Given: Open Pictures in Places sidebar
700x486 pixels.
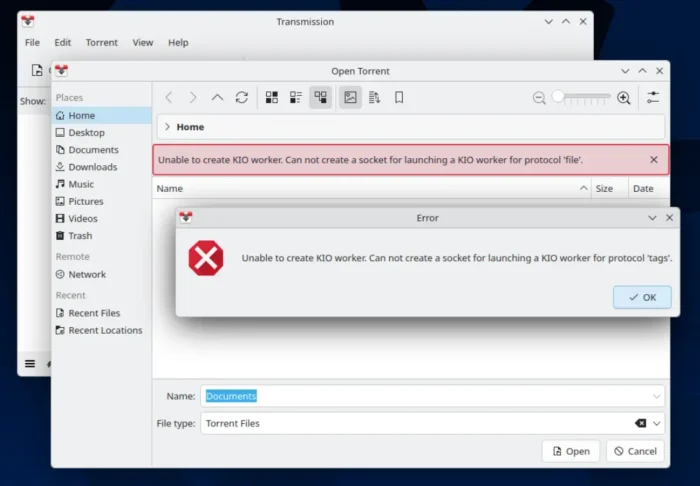Looking at the screenshot, I should click(x=102, y=201).
